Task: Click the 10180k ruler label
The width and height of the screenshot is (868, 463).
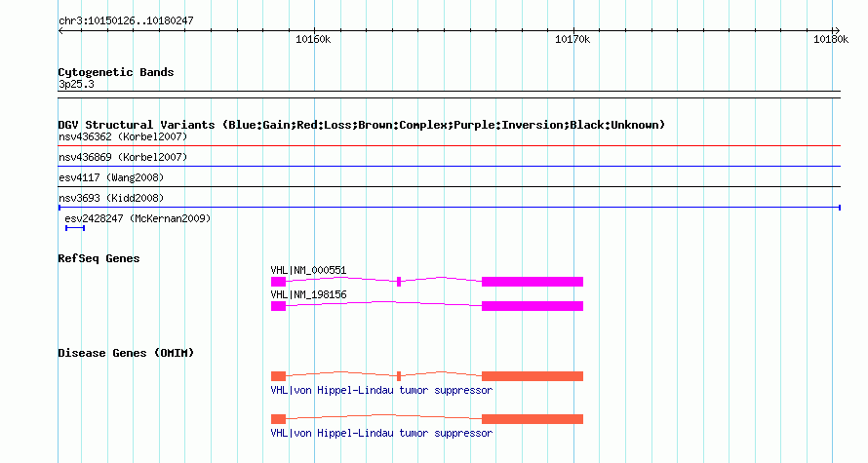Action: 830,39
